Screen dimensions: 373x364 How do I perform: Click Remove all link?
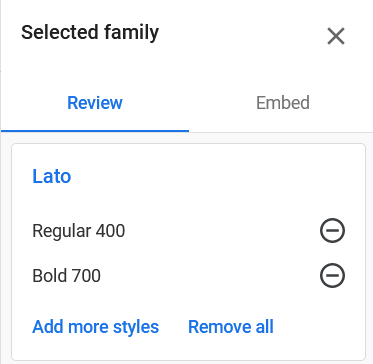pos(231,327)
